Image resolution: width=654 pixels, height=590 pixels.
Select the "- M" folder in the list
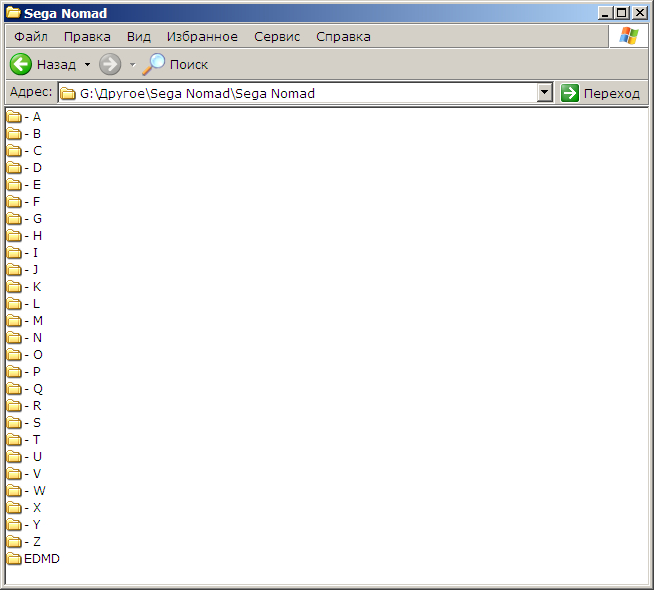click(37, 321)
